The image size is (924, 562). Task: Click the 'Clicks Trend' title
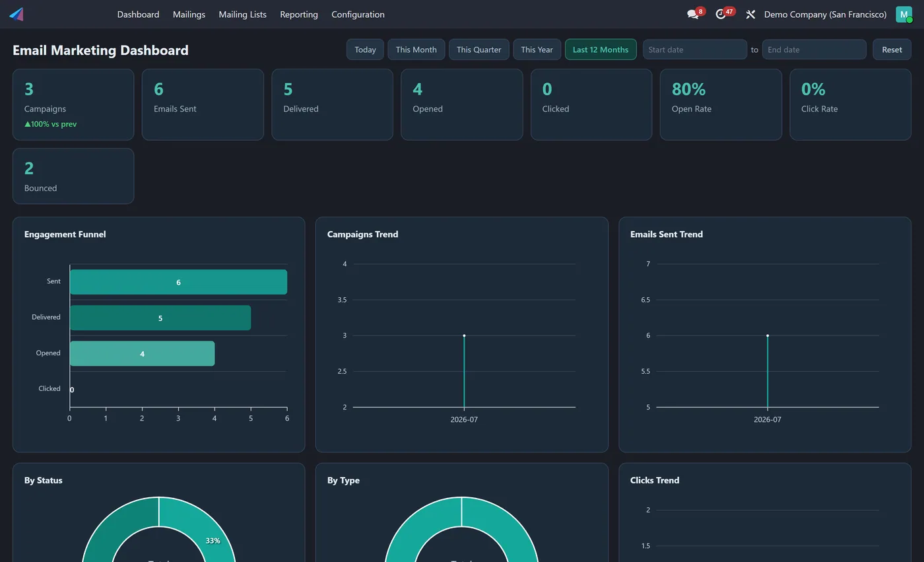(654, 480)
